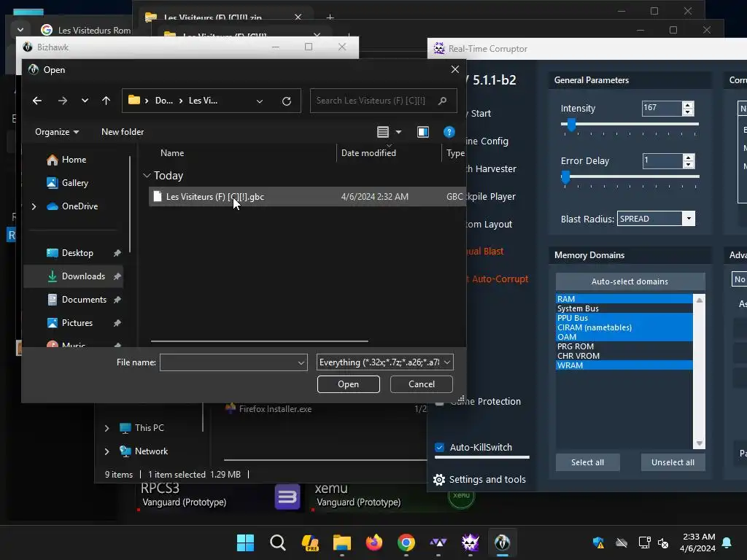Click the Error Delay slider handle
Image resolution: width=747 pixels, height=560 pixels.
point(565,177)
